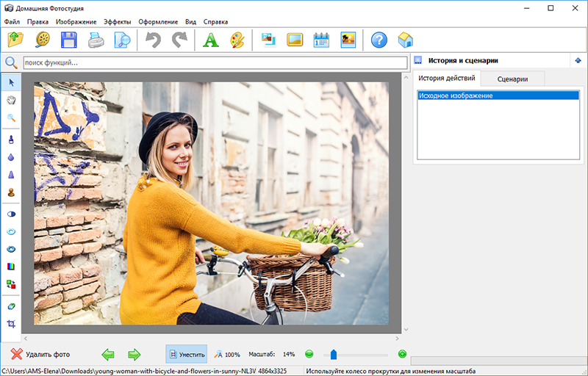Select the dark blue ring tool

[x=11, y=249]
